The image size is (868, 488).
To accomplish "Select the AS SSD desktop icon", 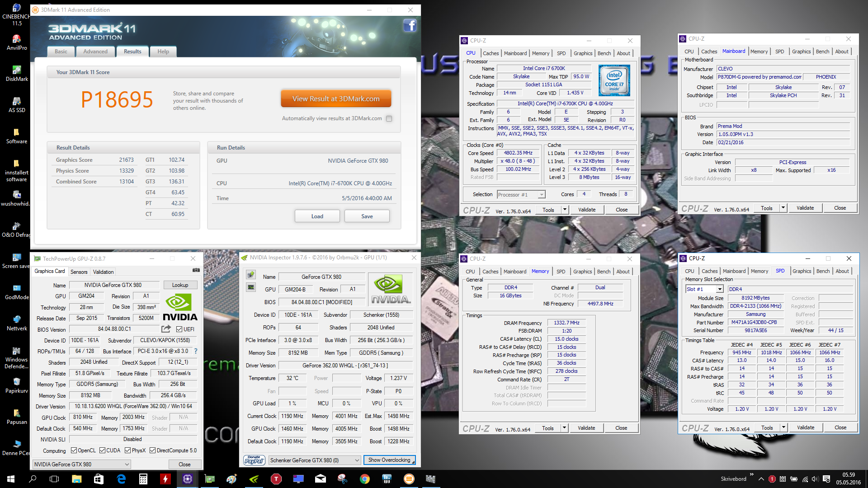I will (17, 104).
